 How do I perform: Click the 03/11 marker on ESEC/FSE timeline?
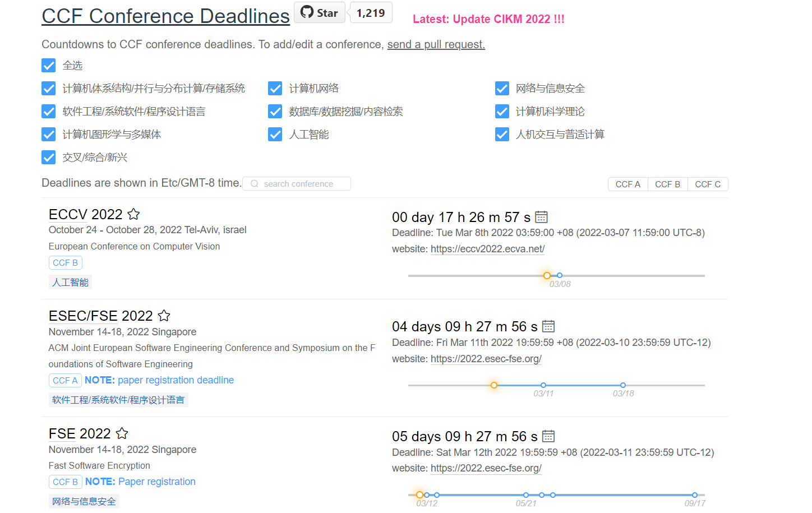coord(543,385)
